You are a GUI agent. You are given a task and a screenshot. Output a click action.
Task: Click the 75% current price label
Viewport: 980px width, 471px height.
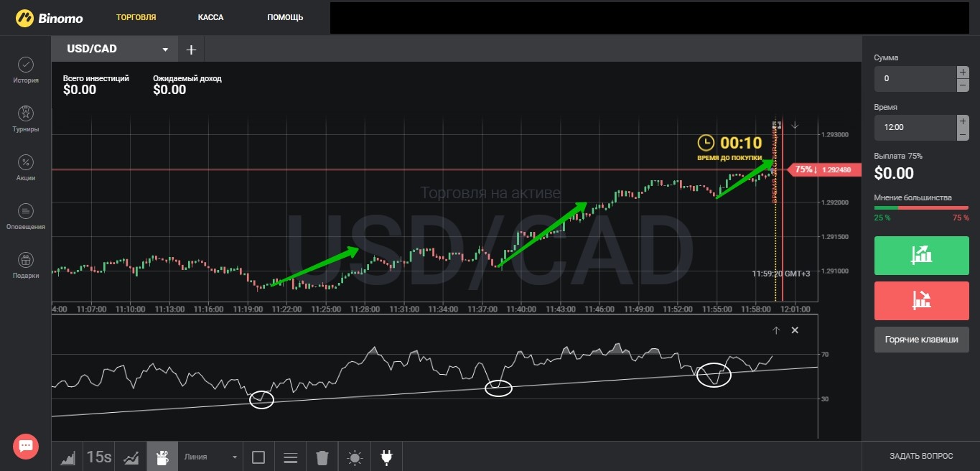823,170
